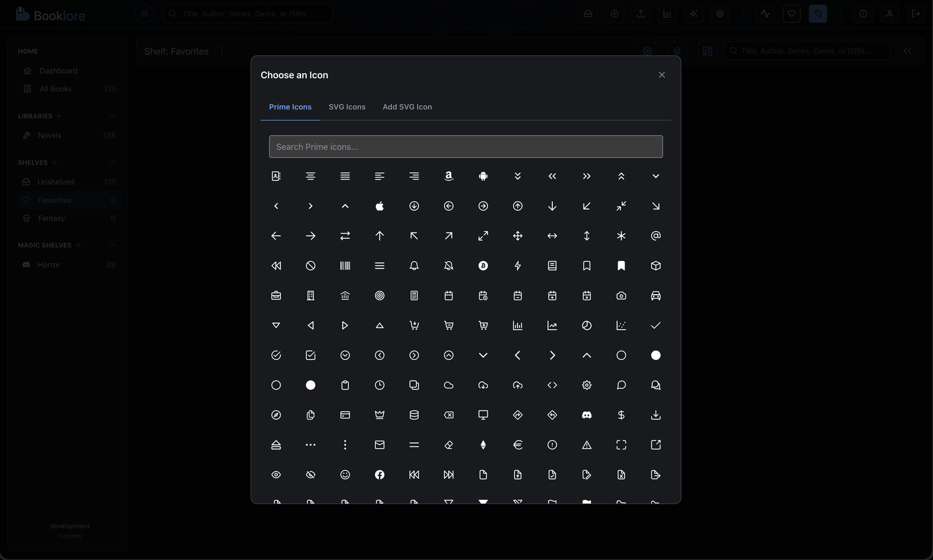Image resolution: width=933 pixels, height=560 pixels.
Task: Collapse the MAGIC SHELVES section
Action: tap(112, 245)
